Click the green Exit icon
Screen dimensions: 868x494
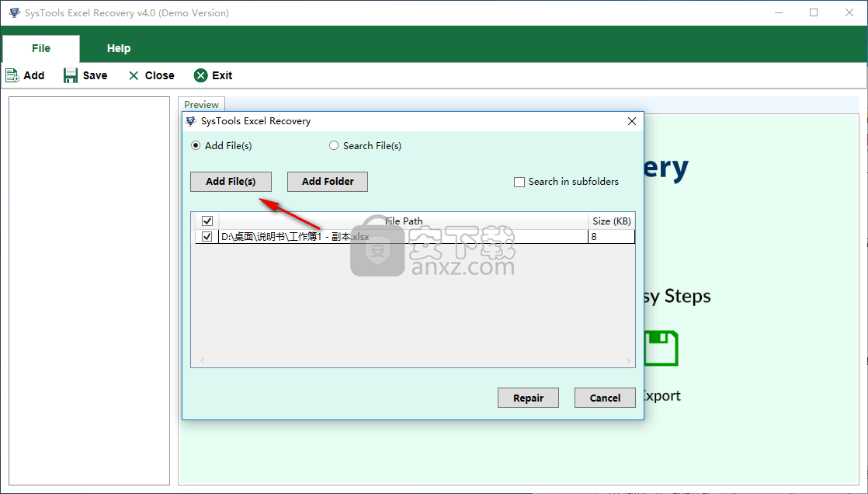(200, 75)
